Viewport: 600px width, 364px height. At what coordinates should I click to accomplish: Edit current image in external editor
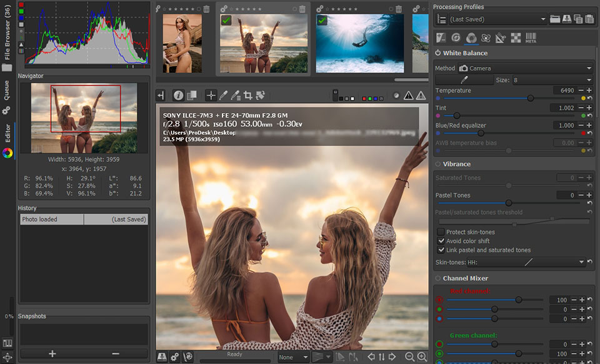click(187, 357)
